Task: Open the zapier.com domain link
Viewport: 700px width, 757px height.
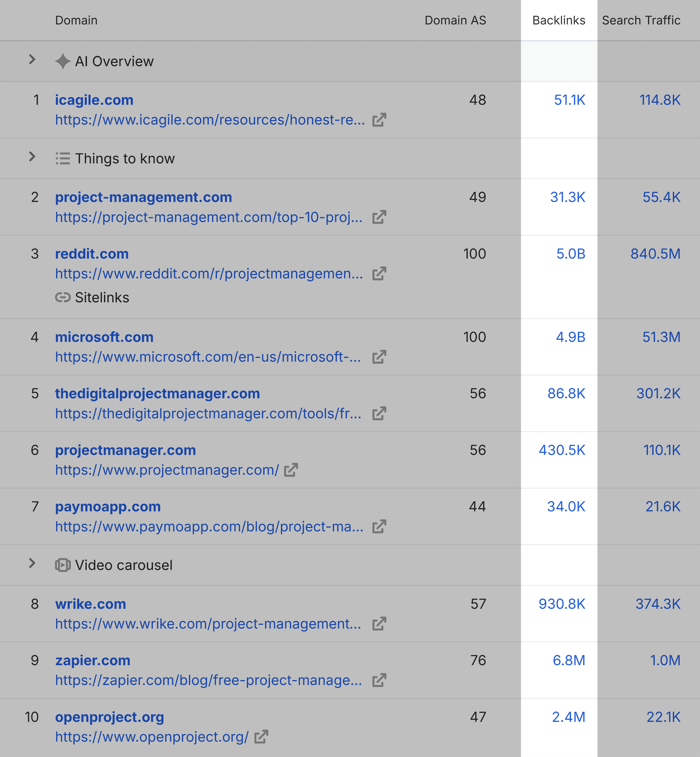Action: [x=93, y=660]
